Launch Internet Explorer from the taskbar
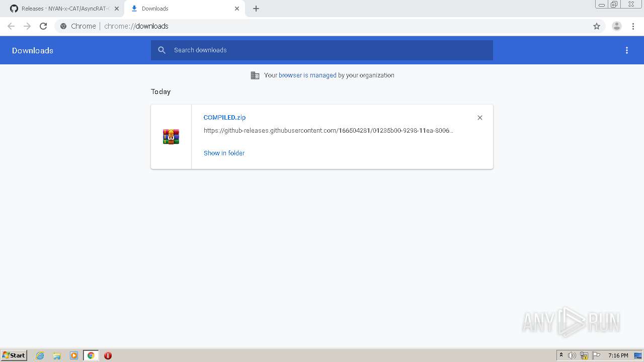Image resolution: width=644 pixels, height=362 pixels. 40,355
